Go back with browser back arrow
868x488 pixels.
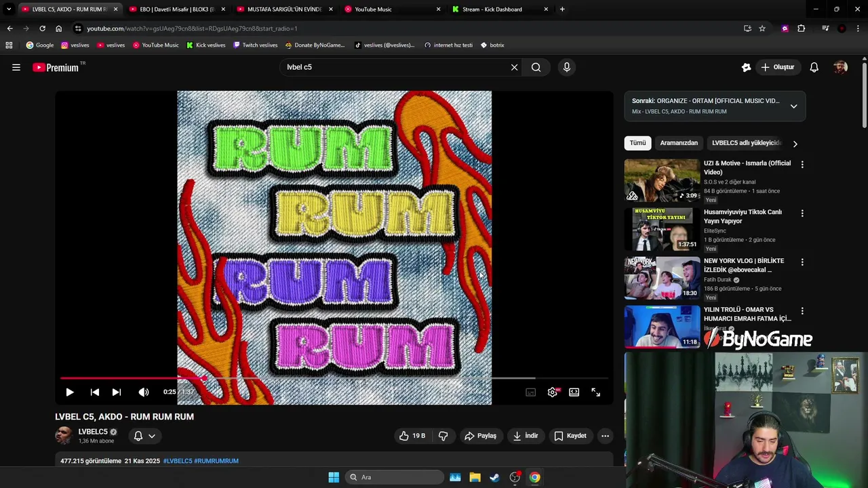coord(9,28)
